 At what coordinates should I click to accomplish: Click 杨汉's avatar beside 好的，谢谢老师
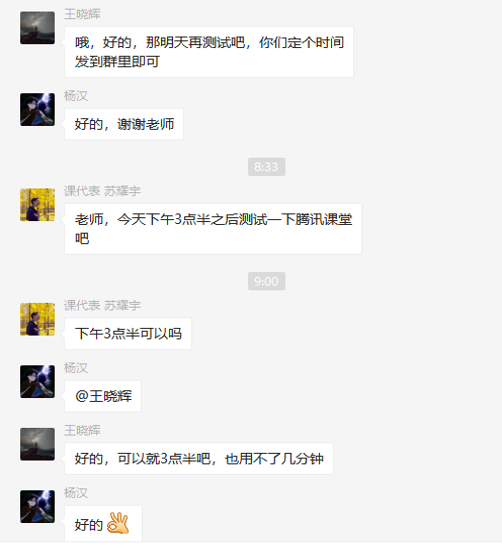[37, 109]
